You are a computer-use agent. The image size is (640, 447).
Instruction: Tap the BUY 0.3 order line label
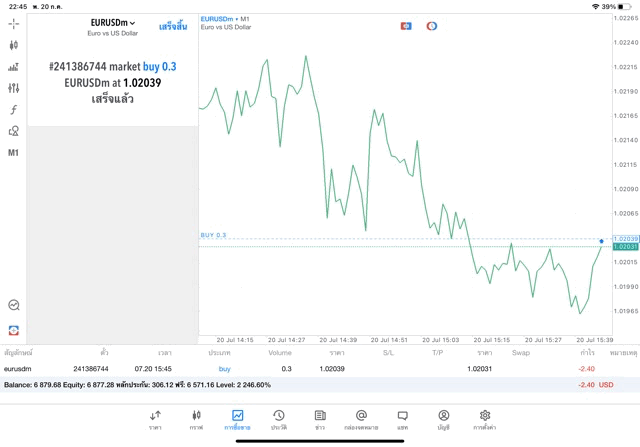[x=213, y=235]
